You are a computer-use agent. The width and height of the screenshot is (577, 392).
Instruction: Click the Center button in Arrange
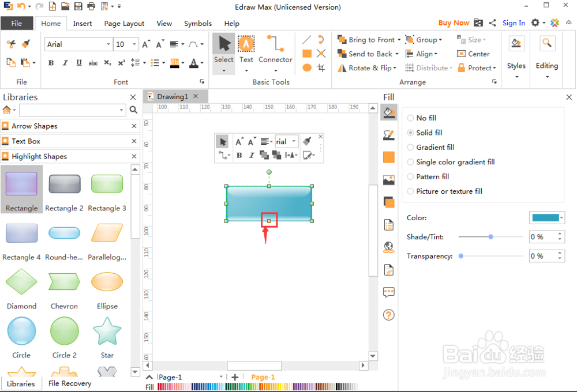click(473, 54)
